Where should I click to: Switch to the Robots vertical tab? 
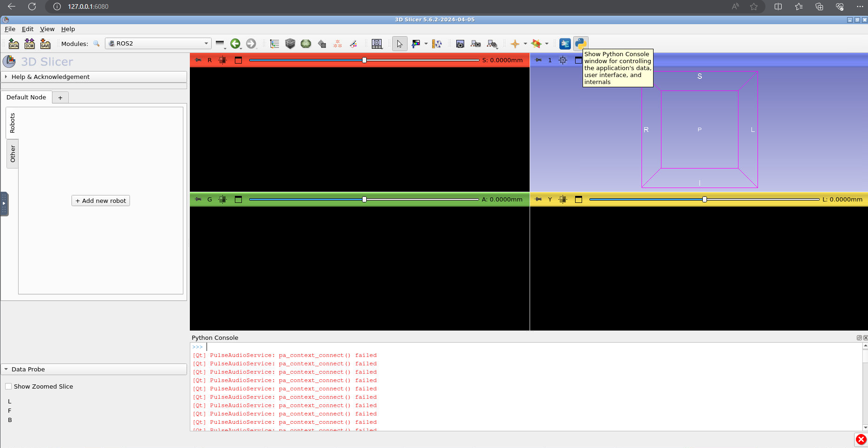click(13, 123)
